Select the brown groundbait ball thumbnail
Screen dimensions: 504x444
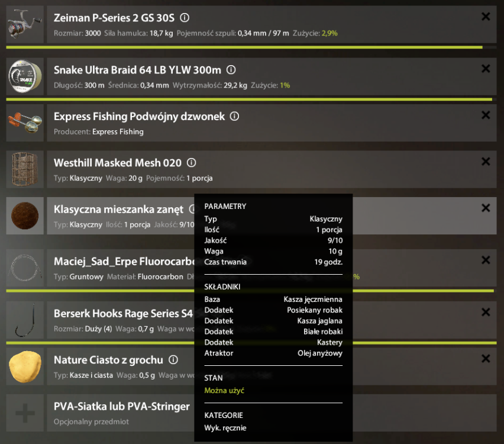(x=25, y=215)
